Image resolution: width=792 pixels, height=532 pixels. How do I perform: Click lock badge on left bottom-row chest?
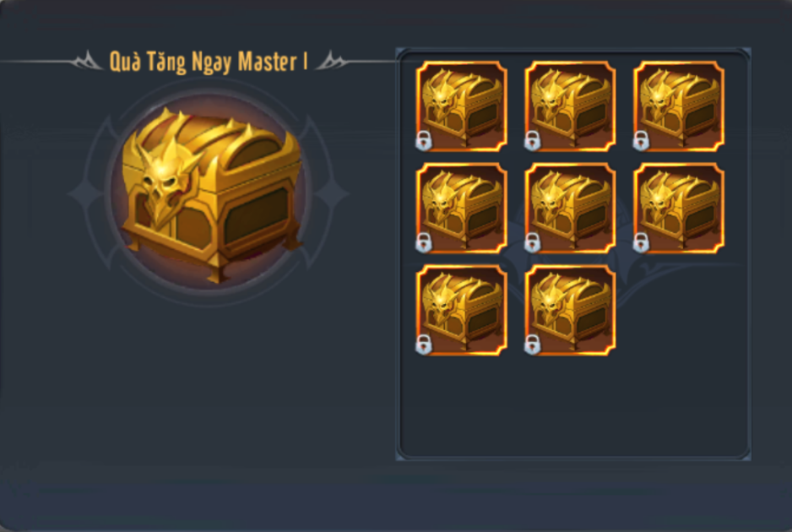[424, 345]
